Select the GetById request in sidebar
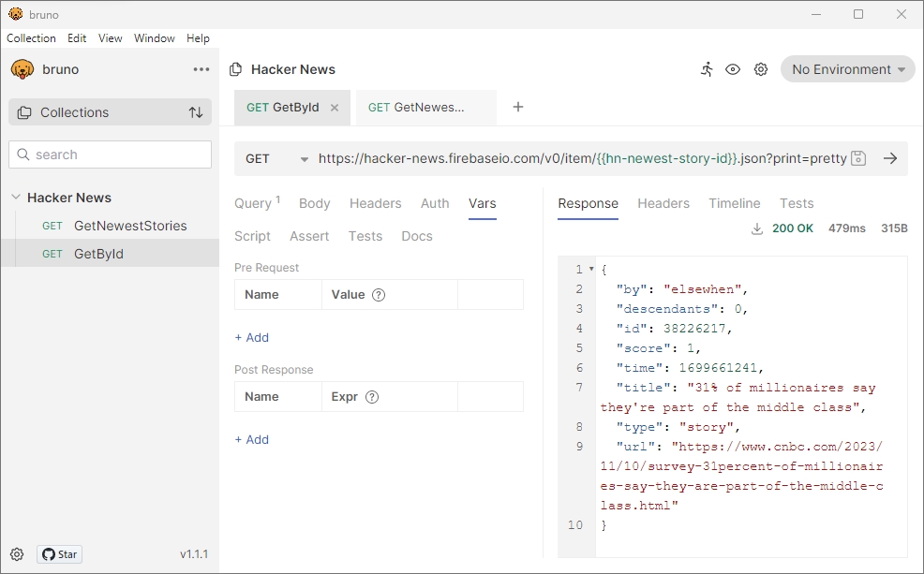 click(110, 254)
